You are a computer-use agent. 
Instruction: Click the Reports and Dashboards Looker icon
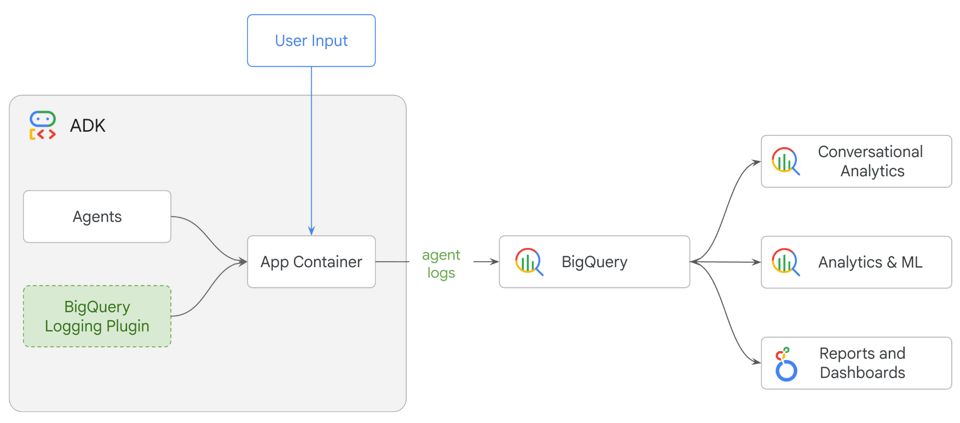[786, 364]
